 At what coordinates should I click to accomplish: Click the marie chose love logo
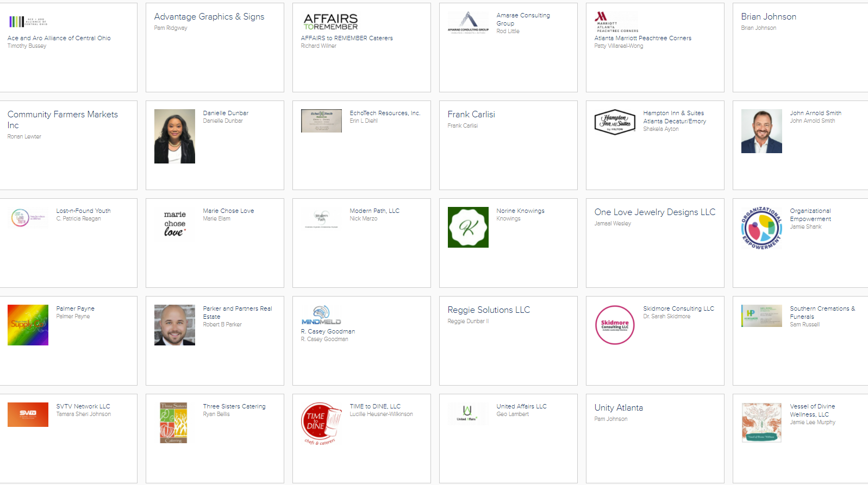[174, 223]
